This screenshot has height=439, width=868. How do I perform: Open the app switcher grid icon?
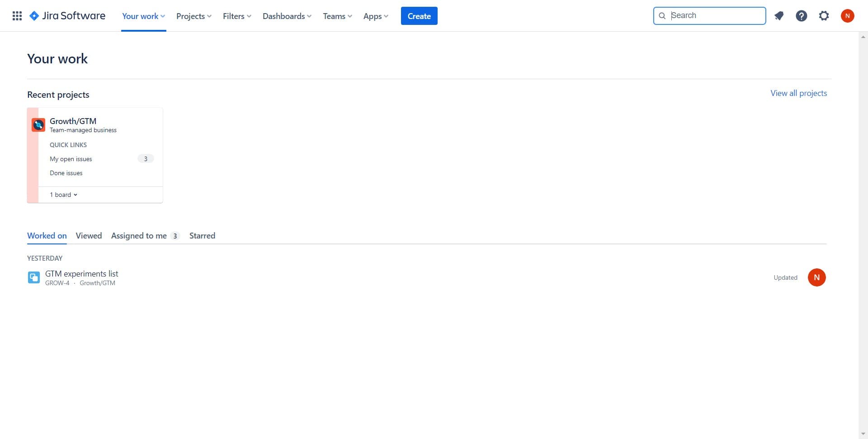coord(17,15)
